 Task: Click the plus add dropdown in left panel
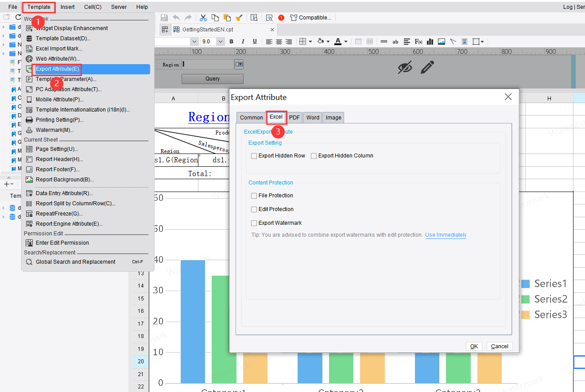(8, 184)
